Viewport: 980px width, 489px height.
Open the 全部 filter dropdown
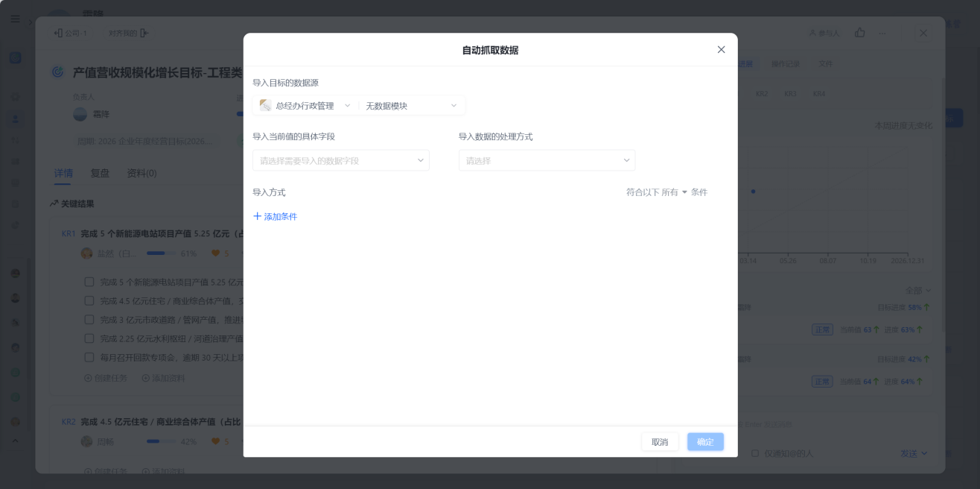click(x=918, y=291)
